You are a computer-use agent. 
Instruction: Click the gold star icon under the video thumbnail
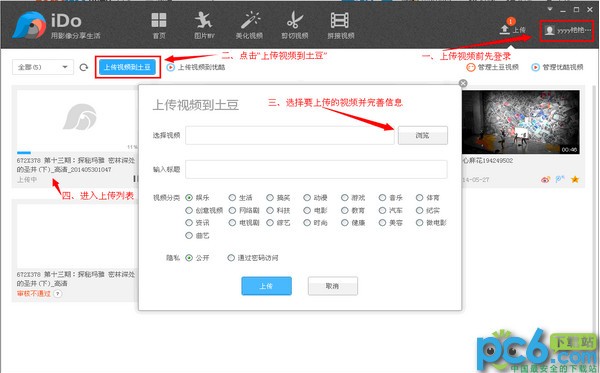click(x=575, y=179)
